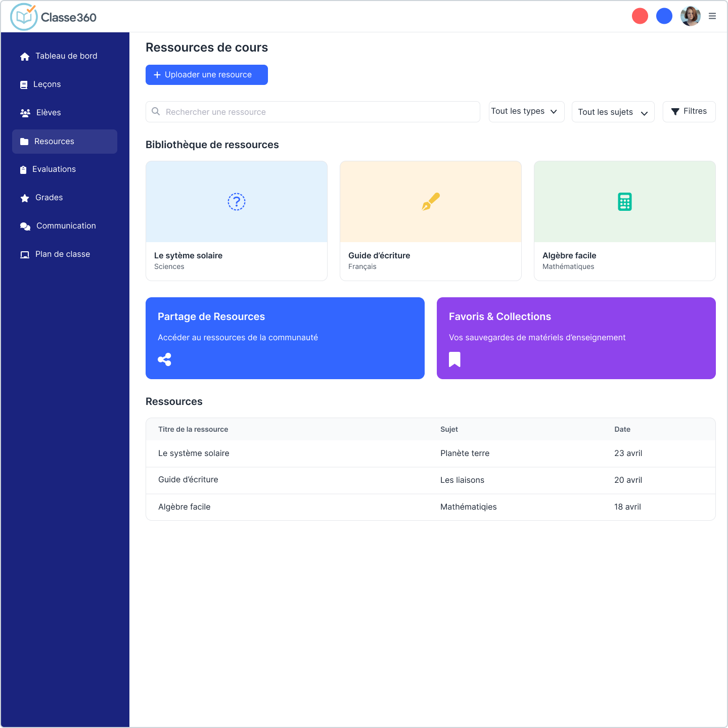Viewport: 728px width, 728px height.
Task: Expand the Tout les types dropdown
Action: [526, 112]
